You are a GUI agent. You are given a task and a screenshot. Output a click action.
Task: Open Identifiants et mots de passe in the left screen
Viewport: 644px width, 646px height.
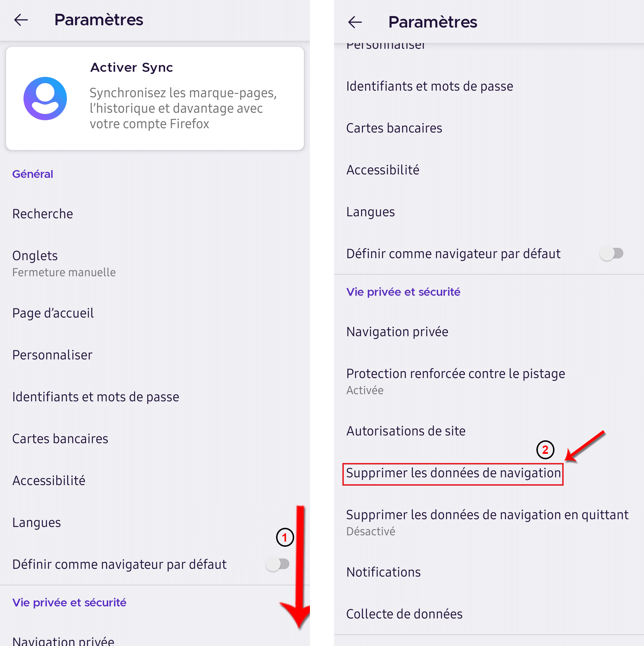[155, 397]
